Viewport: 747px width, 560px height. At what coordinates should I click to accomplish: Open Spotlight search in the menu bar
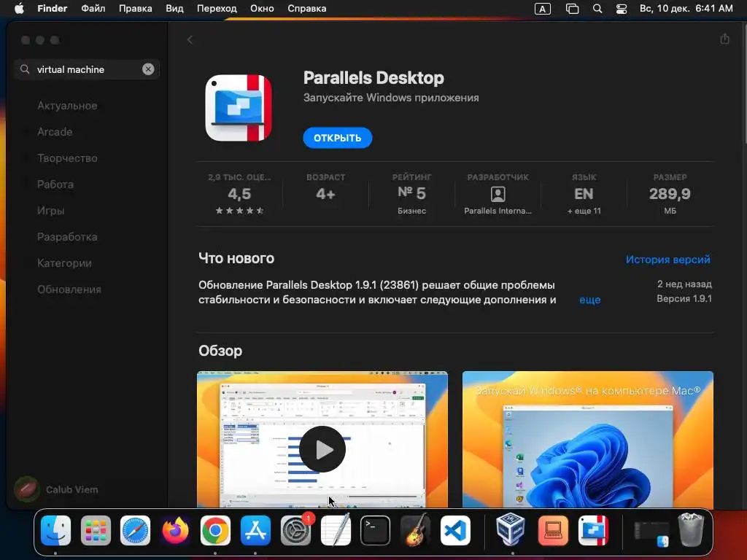click(x=597, y=9)
